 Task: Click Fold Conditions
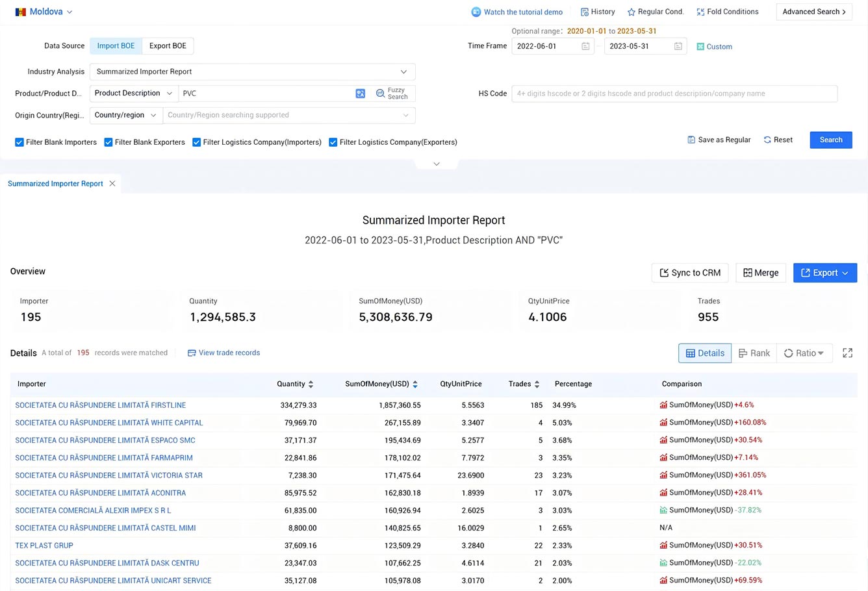(x=728, y=12)
